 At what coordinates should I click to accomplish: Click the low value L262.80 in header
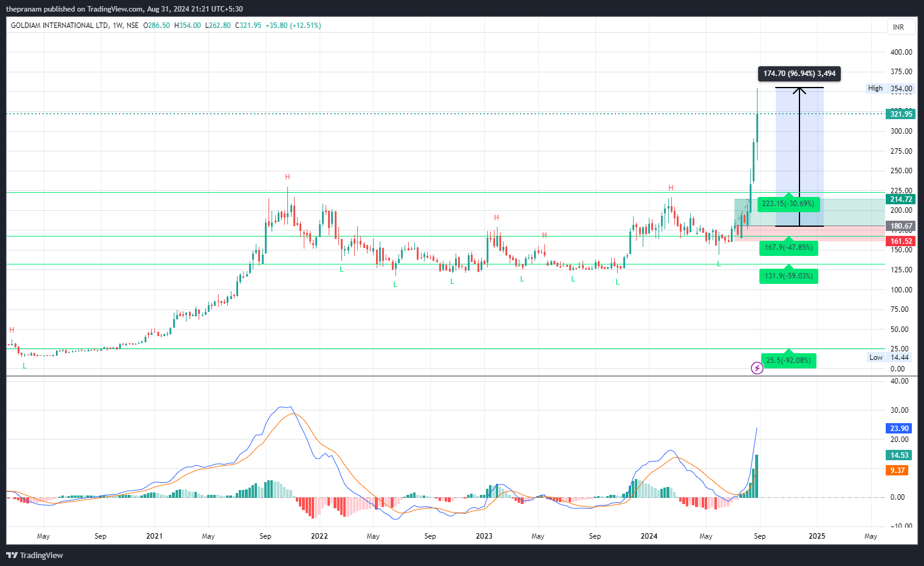tap(217, 26)
